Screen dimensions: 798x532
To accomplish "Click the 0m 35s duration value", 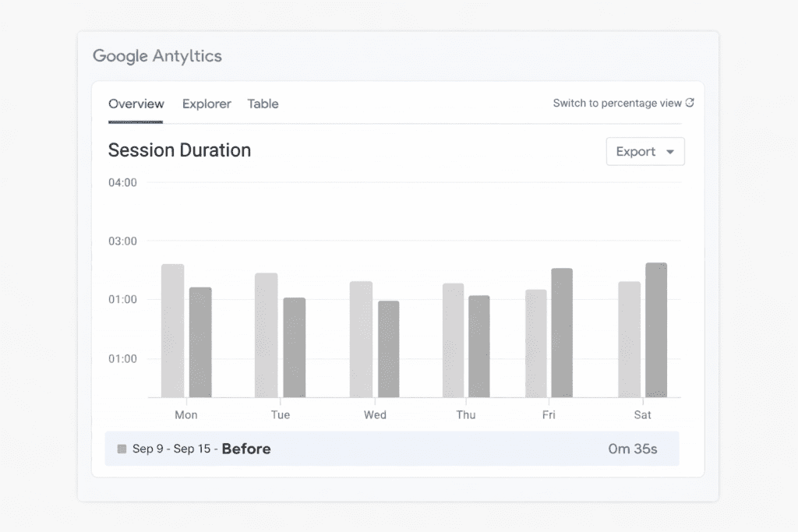I will (x=632, y=449).
